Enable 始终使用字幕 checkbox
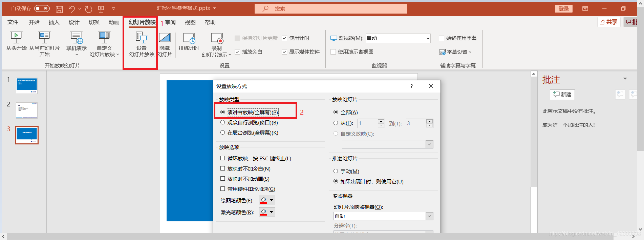This screenshot has width=644, height=240. click(x=442, y=38)
